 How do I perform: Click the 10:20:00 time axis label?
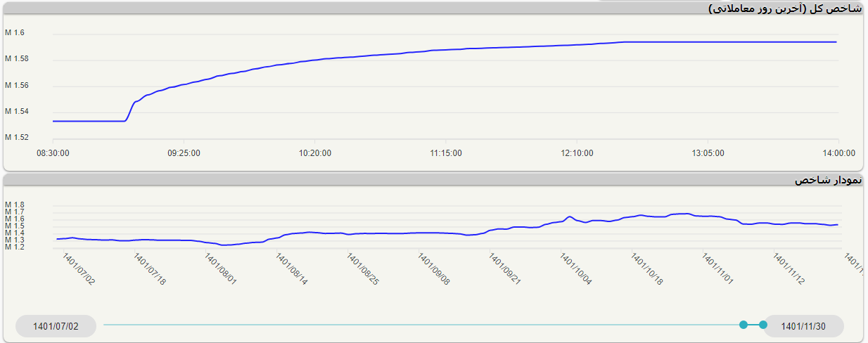(314, 153)
